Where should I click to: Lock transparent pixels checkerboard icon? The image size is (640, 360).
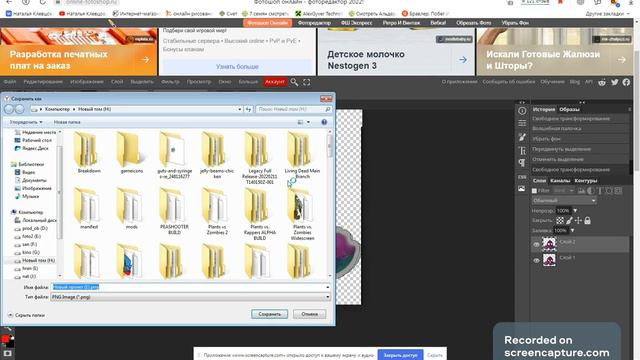pyautogui.click(x=560, y=220)
